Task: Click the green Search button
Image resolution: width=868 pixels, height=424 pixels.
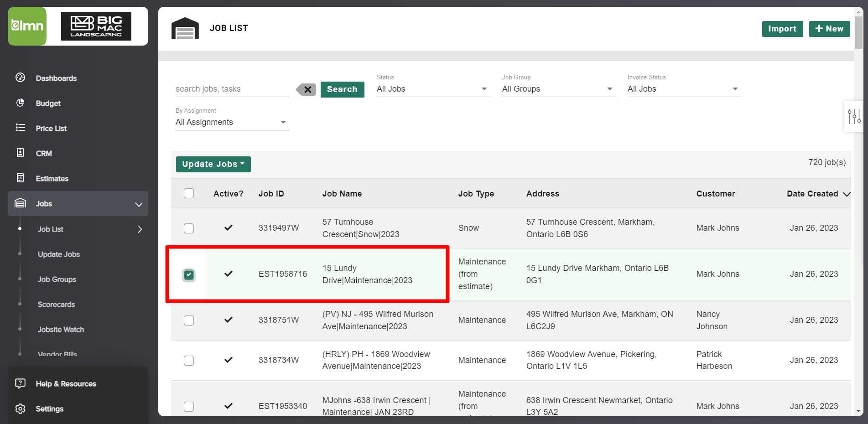Action: tap(342, 89)
